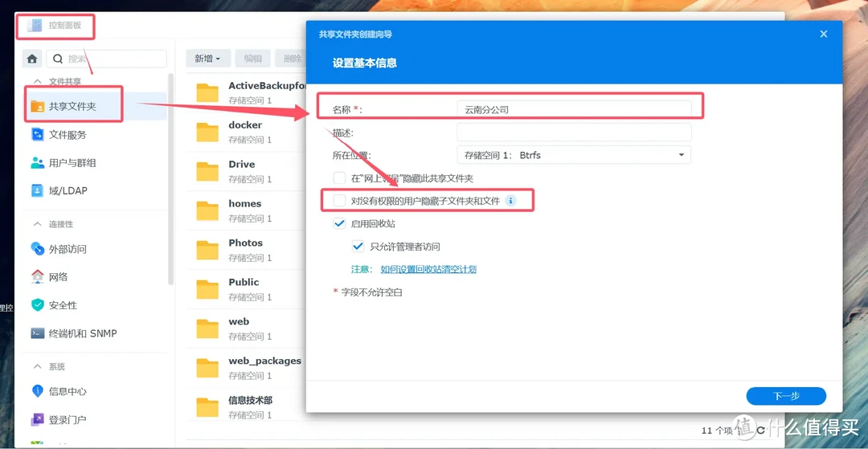Click the Photos folder icon

pyautogui.click(x=207, y=249)
